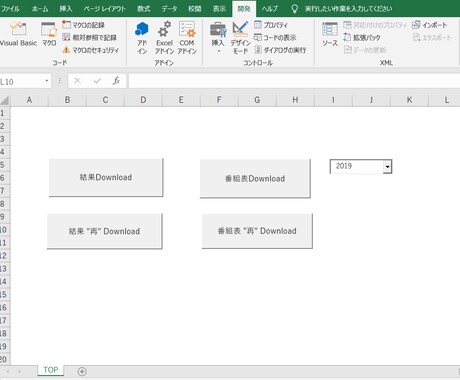Select column A header
The image size is (460, 380).
coord(29,100)
